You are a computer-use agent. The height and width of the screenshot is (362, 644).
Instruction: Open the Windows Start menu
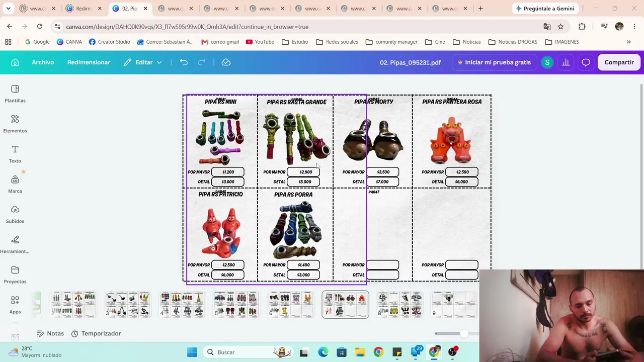click(192, 352)
